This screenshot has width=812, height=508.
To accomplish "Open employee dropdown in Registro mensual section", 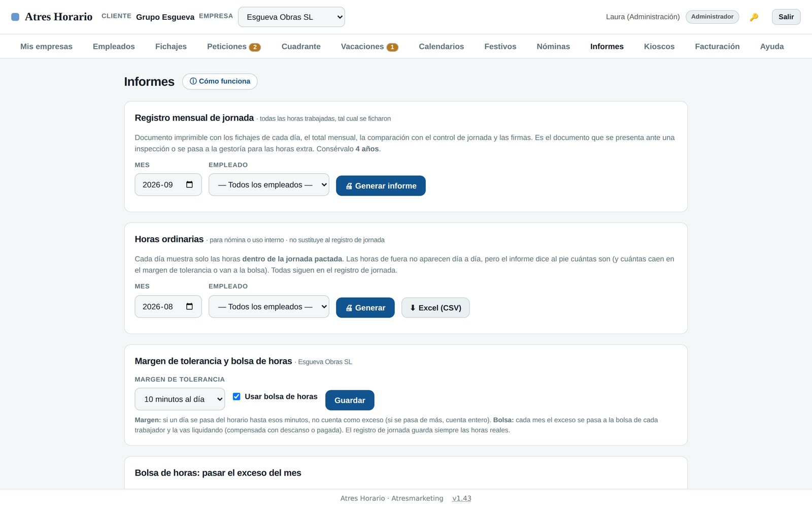I will pos(269,185).
